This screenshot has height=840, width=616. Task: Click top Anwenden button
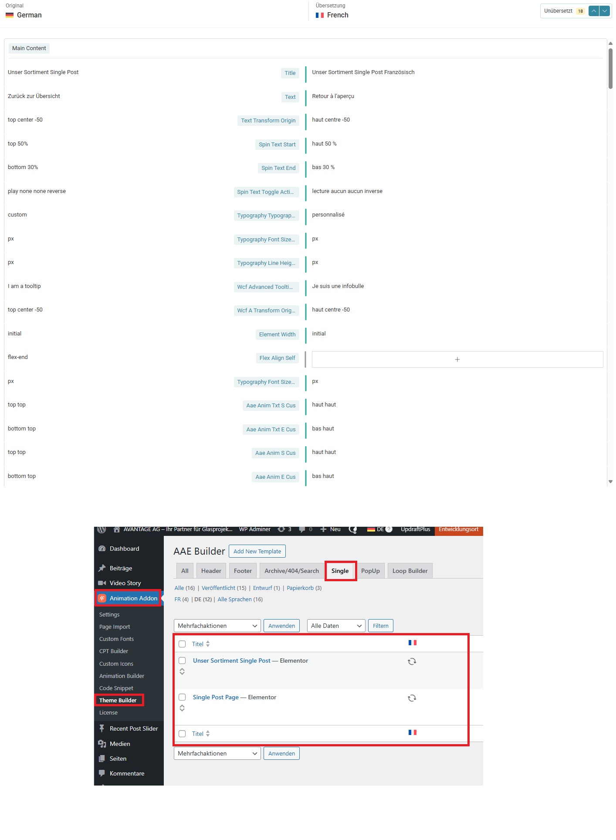tap(281, 626)
